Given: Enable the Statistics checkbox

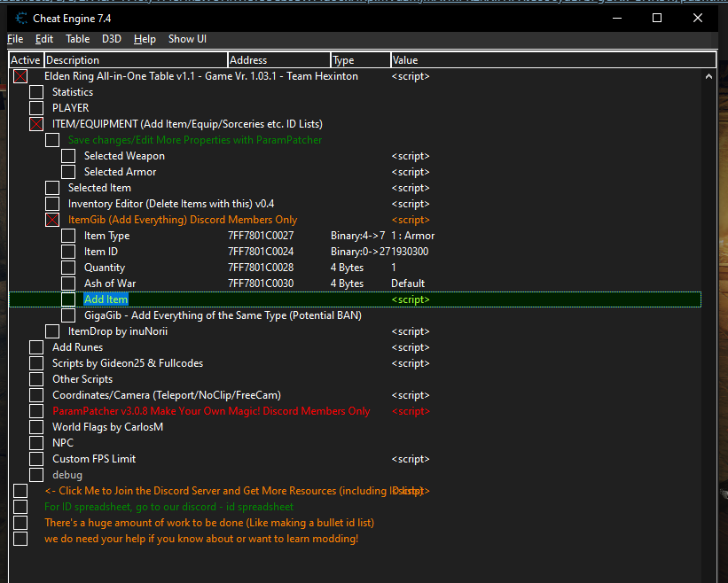Looking at the screenshot, I should click(36, 92).
